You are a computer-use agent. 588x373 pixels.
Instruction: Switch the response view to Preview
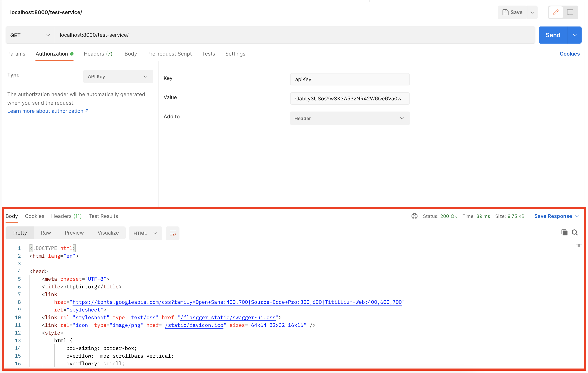(74, 233)
